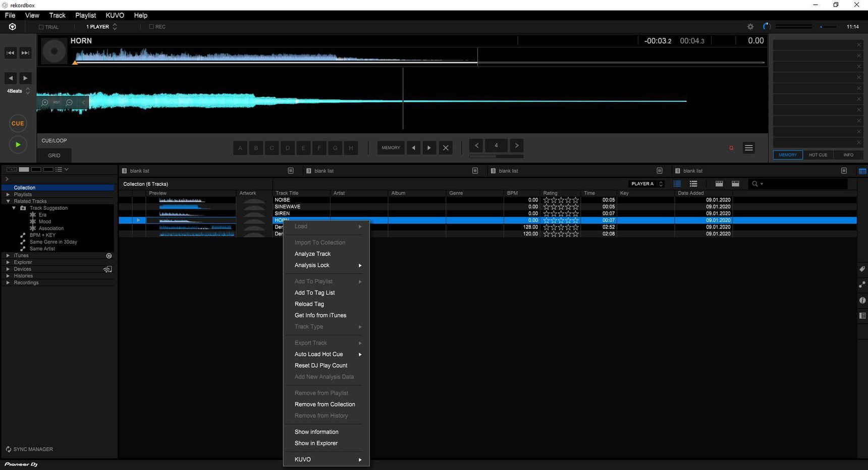
Task: Collapse the Related Tracks tree node
Action: click(x=8, y=201)
